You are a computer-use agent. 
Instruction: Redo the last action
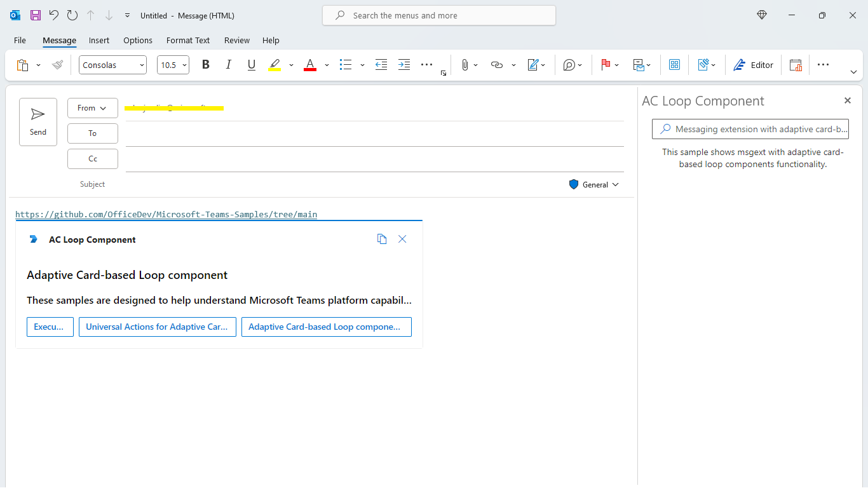pyautogui.click(x=72, y=15)
